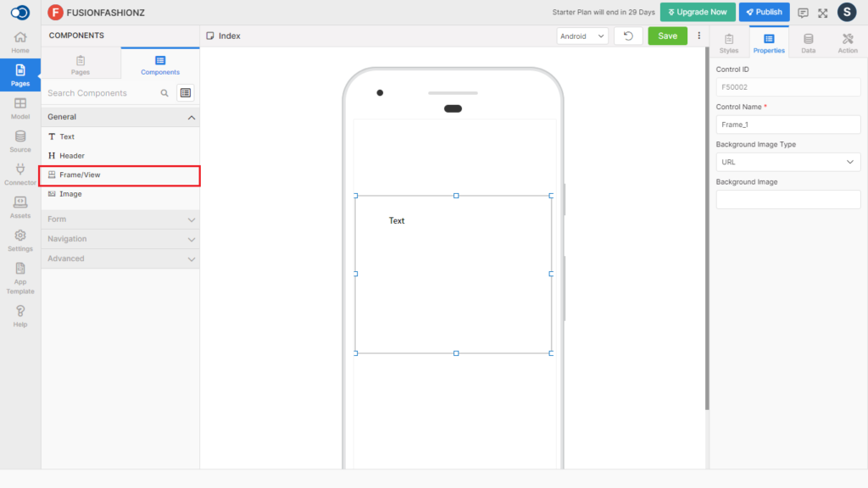868x488 pixels.
Task: Open the more options kebab menu
Action: [699, 36]
